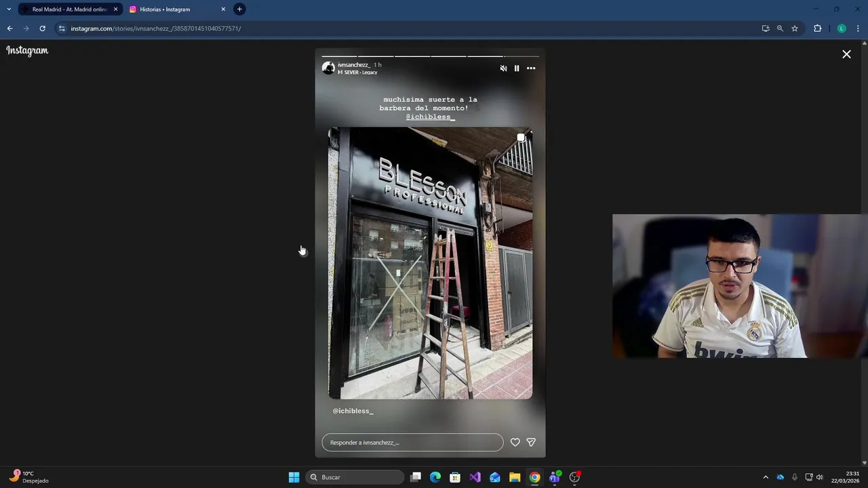This screenshot has height=488, width=868.
Task: Open the zoom magnifier icon in address bar
Action: 780,28
